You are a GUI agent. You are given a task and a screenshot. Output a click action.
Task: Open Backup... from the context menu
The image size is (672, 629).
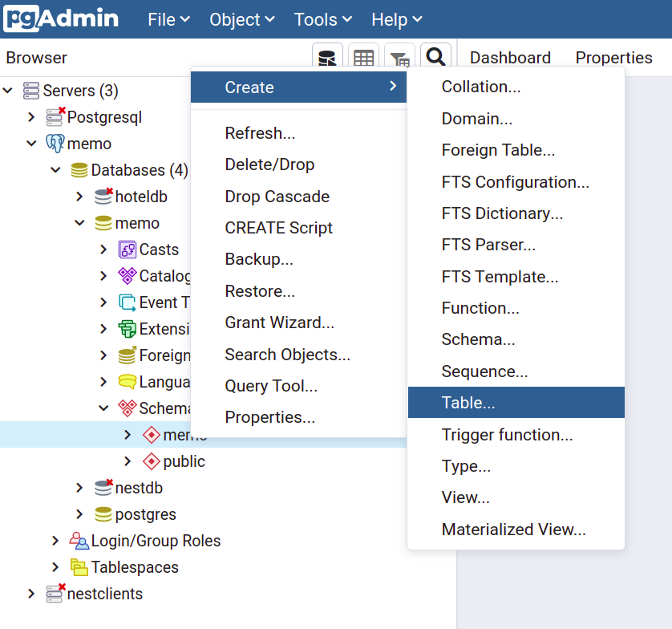[x=299, y=259]
